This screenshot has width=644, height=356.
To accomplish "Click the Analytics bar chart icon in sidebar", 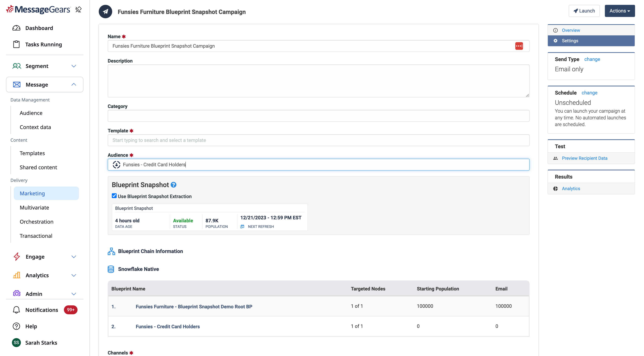I will click(17, 275).
